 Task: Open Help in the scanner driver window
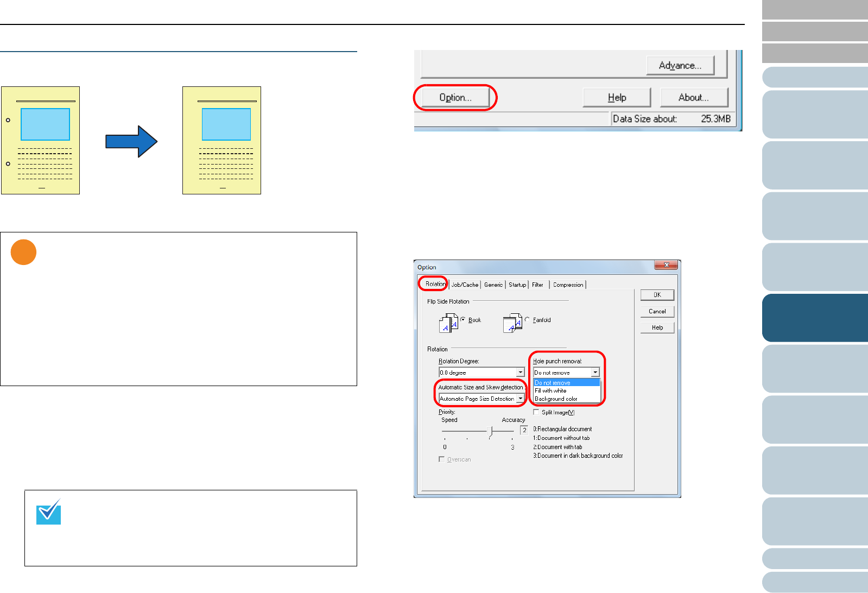(617, 98)
